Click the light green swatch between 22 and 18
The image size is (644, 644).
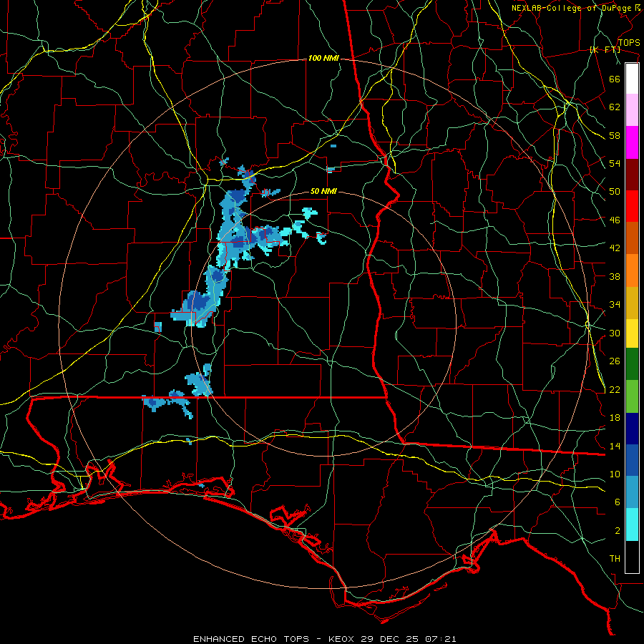pos(632,396)
